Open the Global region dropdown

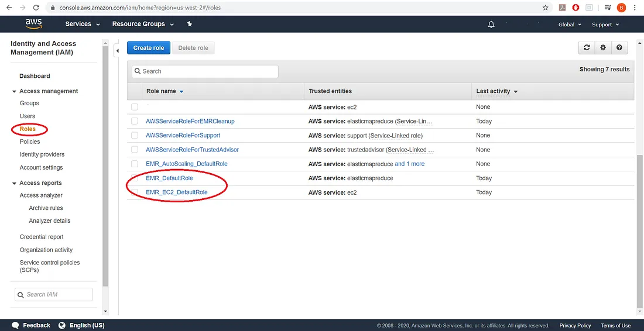point(570,25)
